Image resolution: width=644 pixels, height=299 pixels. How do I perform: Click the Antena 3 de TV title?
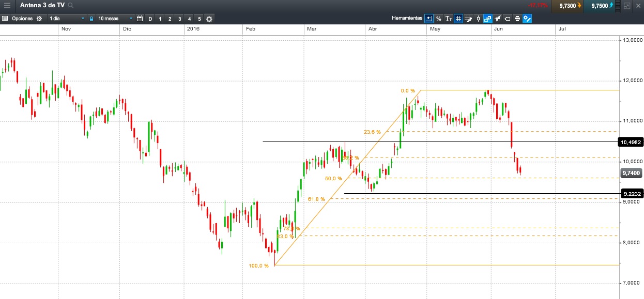[42, 6]
